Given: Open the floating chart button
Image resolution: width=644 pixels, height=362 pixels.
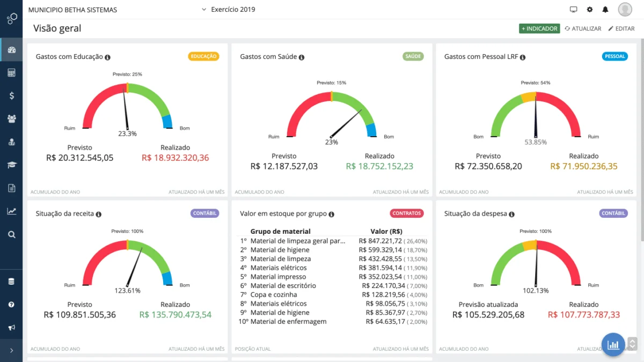Looking at the screenshot, I should 614,345.
